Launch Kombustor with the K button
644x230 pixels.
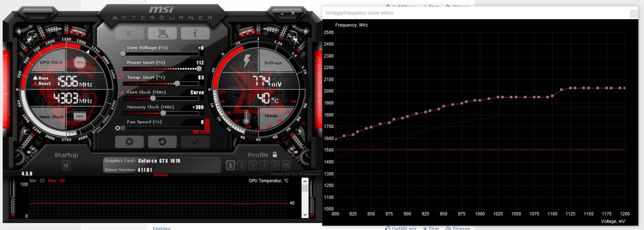[x=129, y=33]
